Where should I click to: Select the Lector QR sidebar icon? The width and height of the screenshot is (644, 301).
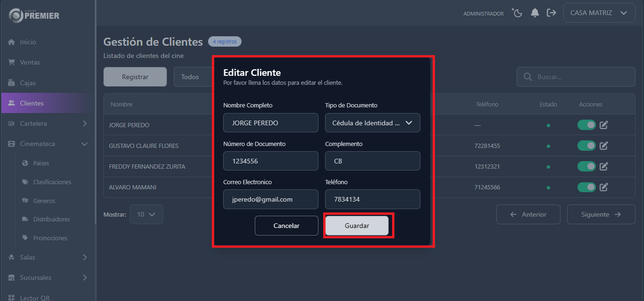tap(10, 297)
